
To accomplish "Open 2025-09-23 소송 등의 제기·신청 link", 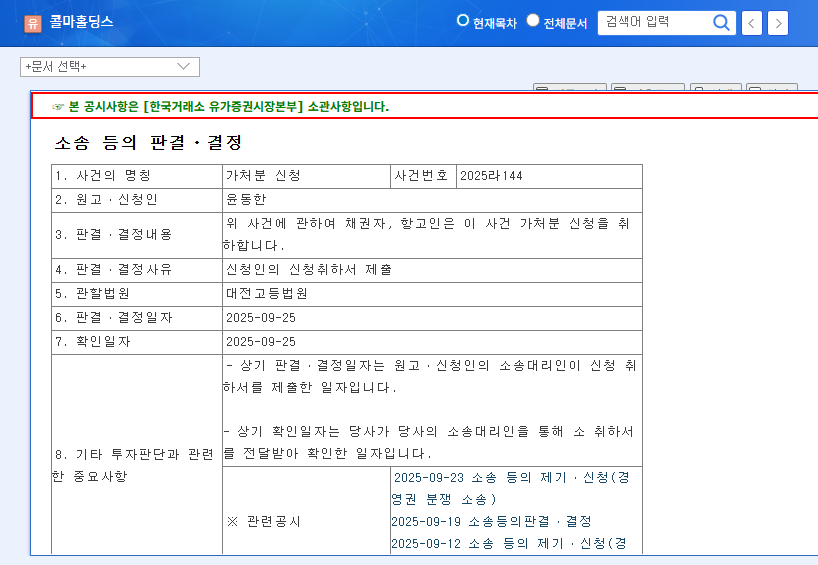I will point(511,488).
